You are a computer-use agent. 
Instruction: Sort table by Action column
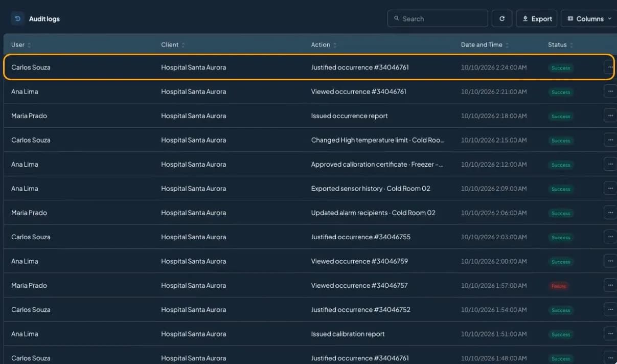tap(324, 45)
